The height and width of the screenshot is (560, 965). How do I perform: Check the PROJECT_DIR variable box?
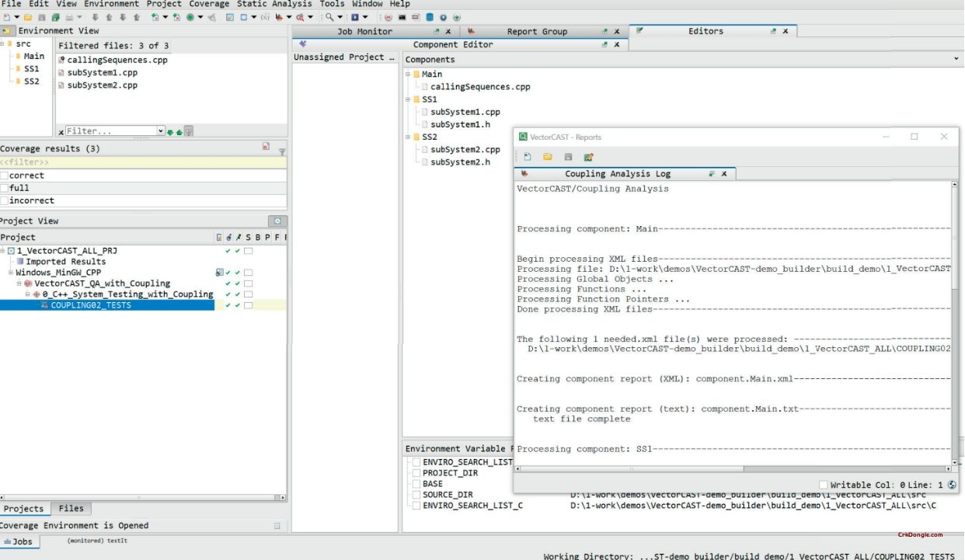pos(415,473)
